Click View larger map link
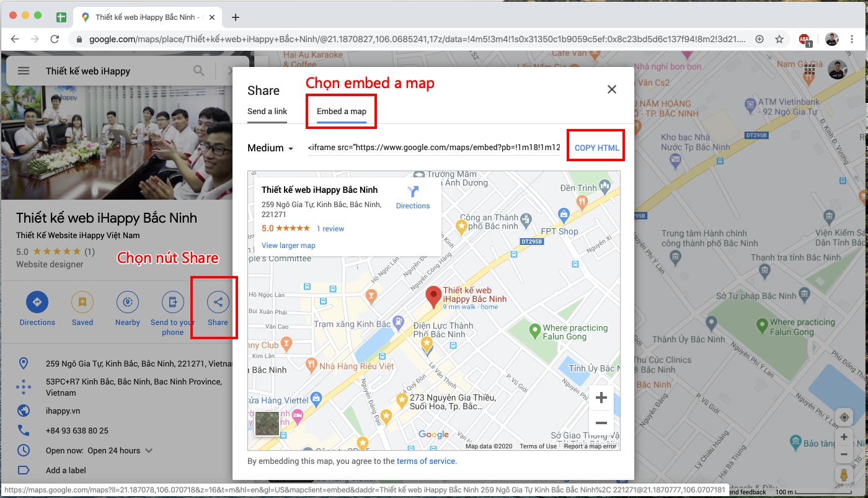This screenshot has height=498, width=868. tap(288, 246)
